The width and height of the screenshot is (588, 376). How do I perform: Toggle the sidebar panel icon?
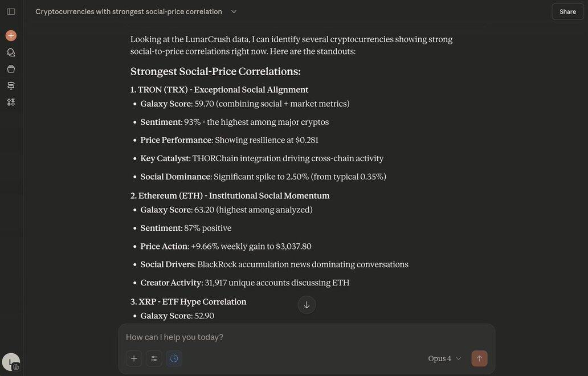11,11
